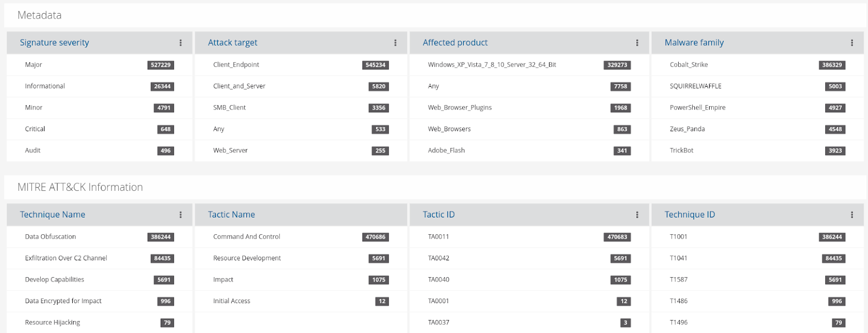Click the Malware family panel title
868x333 pixels.
click(x=694, y=43)
